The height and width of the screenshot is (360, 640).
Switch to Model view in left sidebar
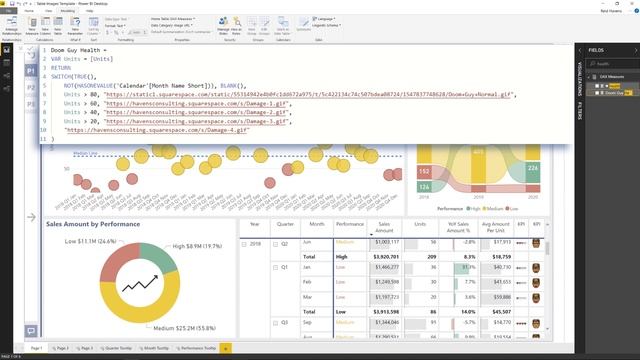click(x=7, y=76)
